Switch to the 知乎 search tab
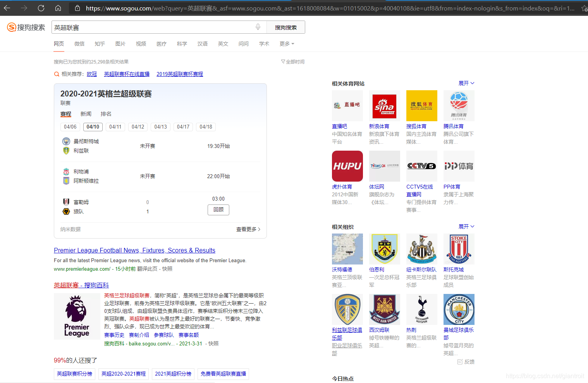This screenshot has width=588, height=383. pyautogui.click(x=100, y=44)
